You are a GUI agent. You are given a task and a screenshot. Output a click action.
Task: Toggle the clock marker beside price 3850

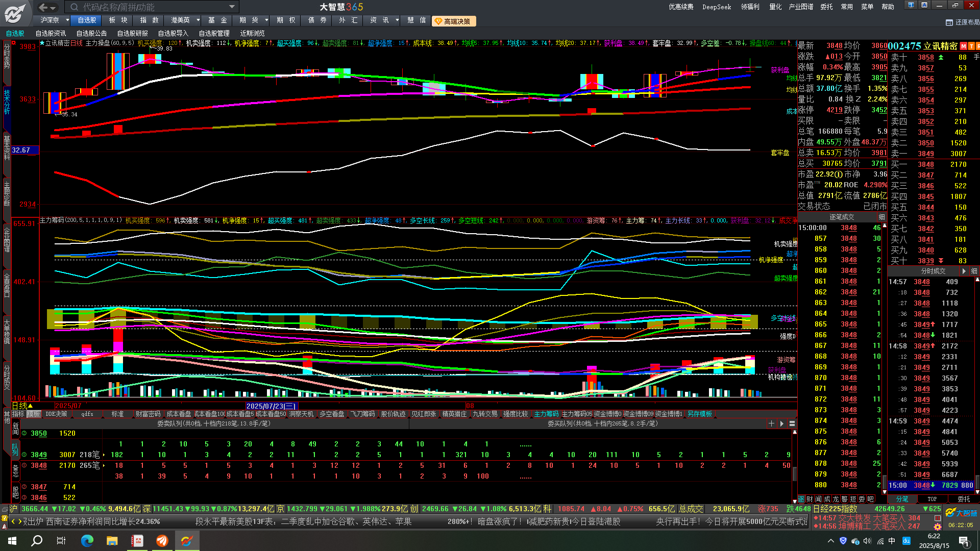24,433
